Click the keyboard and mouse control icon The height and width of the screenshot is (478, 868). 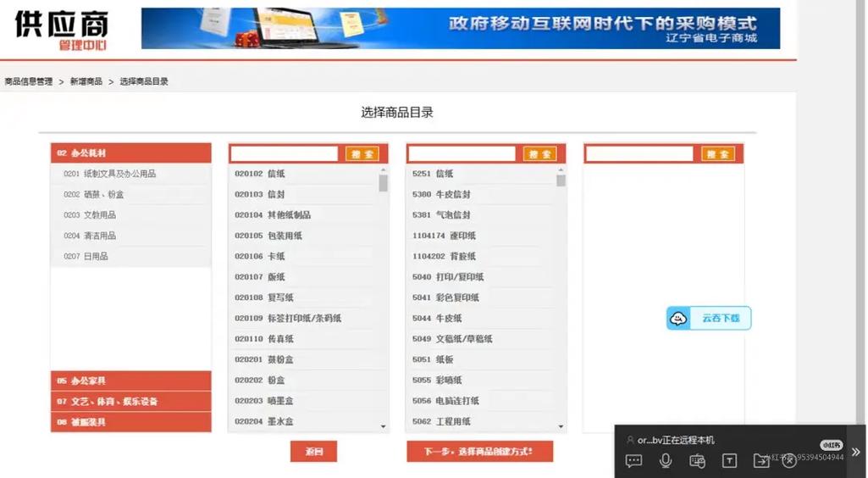(x=697, y=460)
